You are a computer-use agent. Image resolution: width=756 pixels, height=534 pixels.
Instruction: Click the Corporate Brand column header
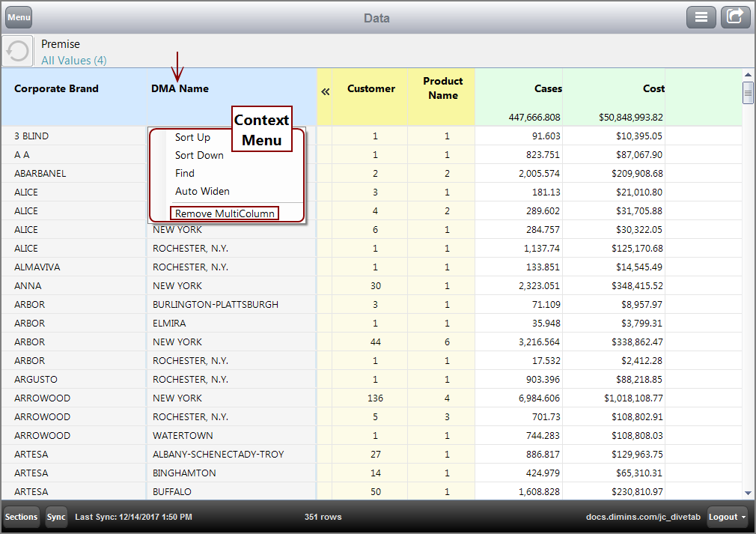tap(56, 88)
